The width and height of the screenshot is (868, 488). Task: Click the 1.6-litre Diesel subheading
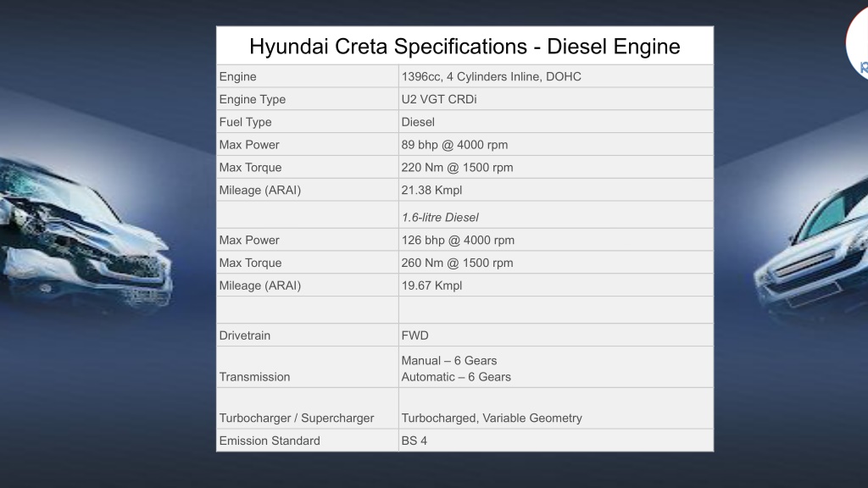pyautogui.click(x=440, y=218)
